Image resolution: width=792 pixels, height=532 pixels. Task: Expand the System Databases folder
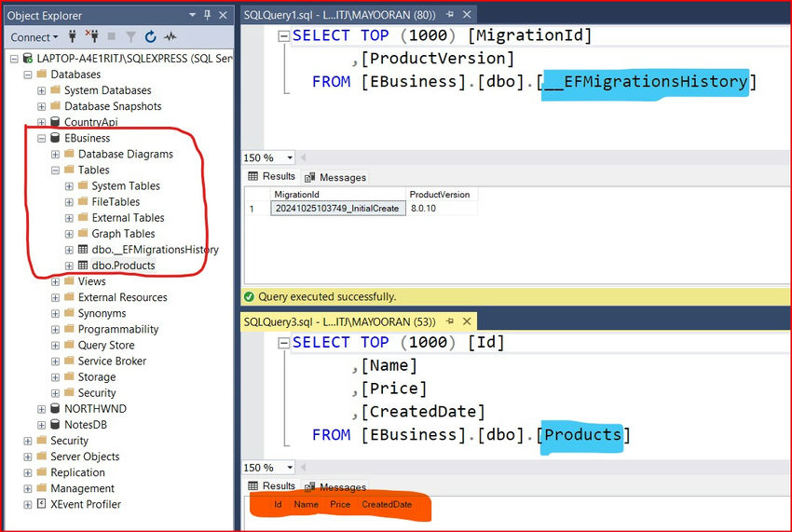coord(41,90)
